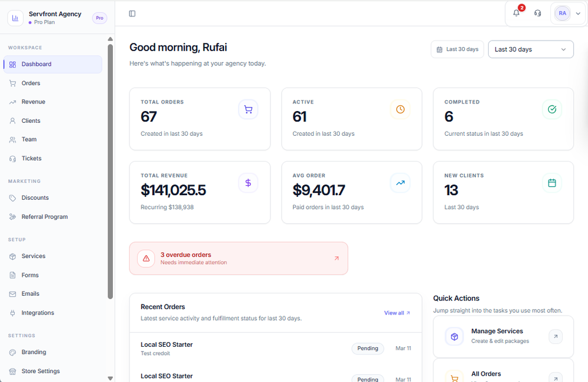Click the shopping cart icon beside Orders
This screenshot has width=588, height=382.
[12, 83]
